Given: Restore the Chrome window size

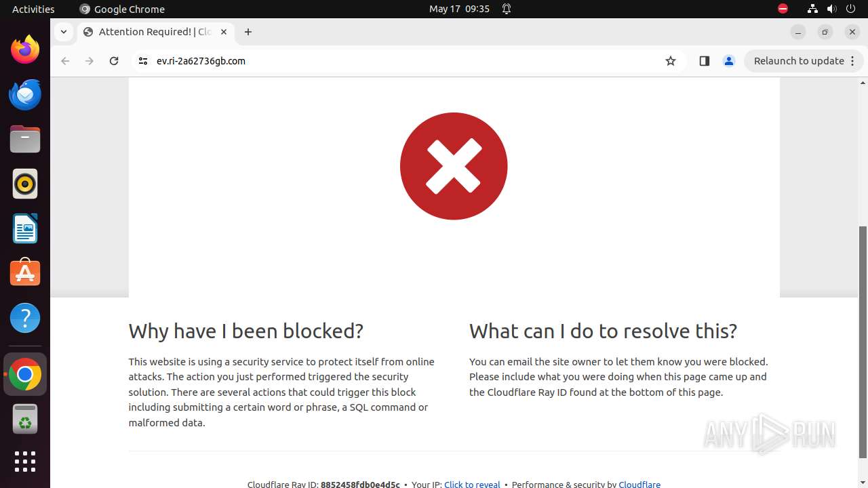Looking at the screenshot, I should pyautogui.click(x=825, y=32).
